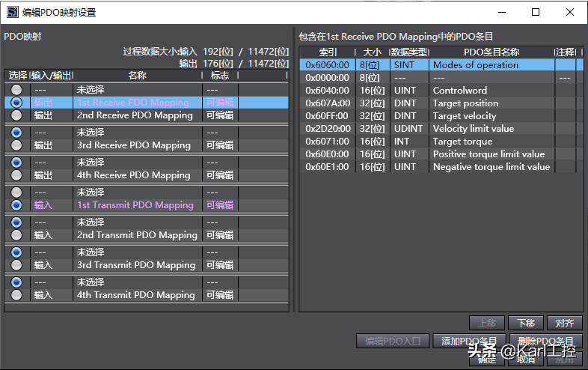Choose the 4th Receive PDO Mapping radio option
This screenshot has height=370, width=588.
coord(16,175)
